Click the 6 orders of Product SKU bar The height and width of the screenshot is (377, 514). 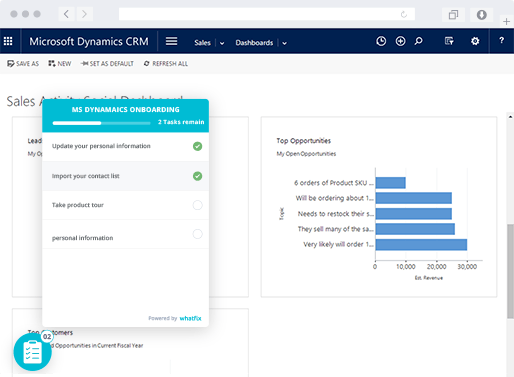(390, 183)
